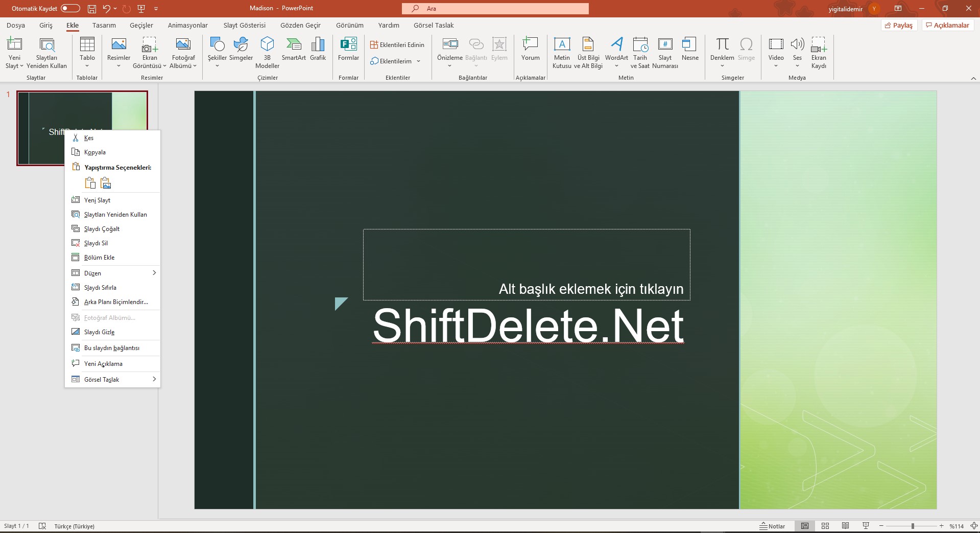980x533 pixels.
Task: Click the Tablo insert icon
Action: 87,49
